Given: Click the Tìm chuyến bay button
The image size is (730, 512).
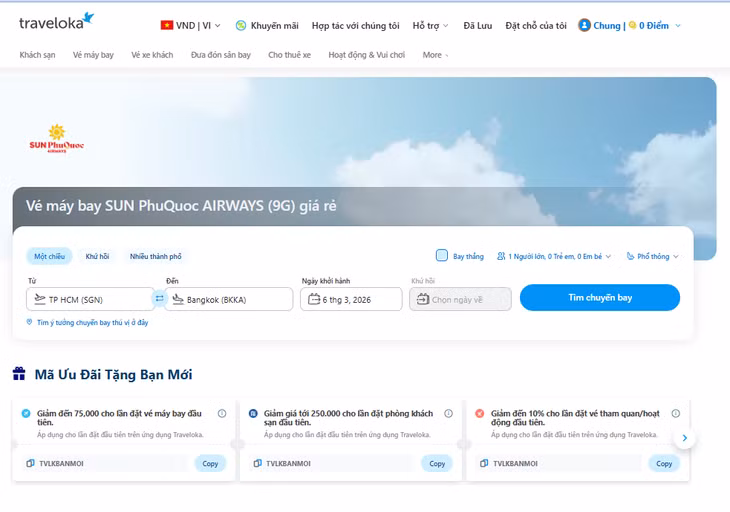Looking at the screenshot, I should 600,297.
